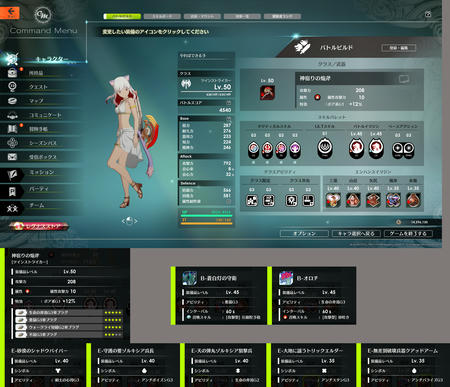Open the クエスト menu entry
The width and height of the screenshot is (450, 387).
click(38, 87)
